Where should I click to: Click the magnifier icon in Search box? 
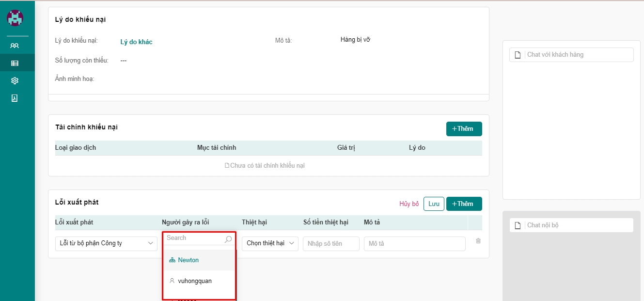point(228,239)
